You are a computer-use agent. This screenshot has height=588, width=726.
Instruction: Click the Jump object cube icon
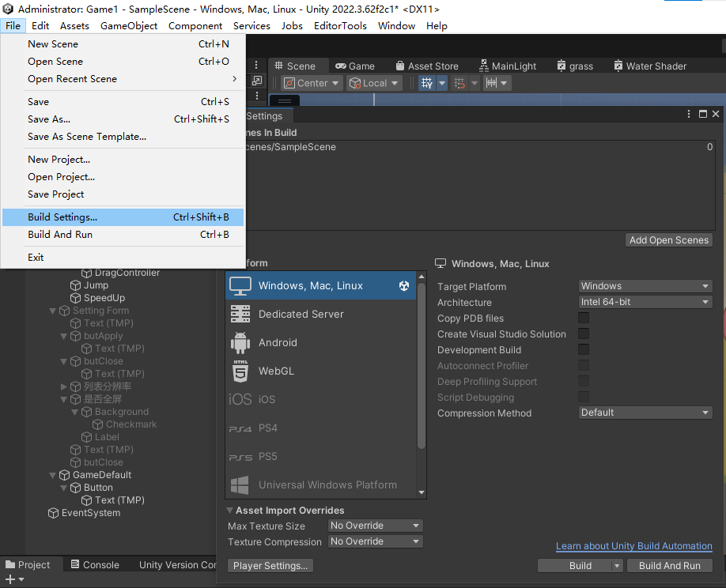click(75, 285)
